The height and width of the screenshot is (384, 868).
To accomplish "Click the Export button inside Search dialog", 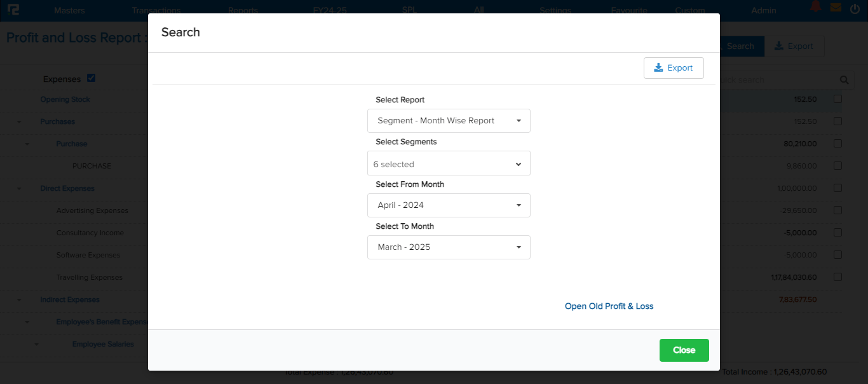I will pyautogui.click(x=674, y=68).
